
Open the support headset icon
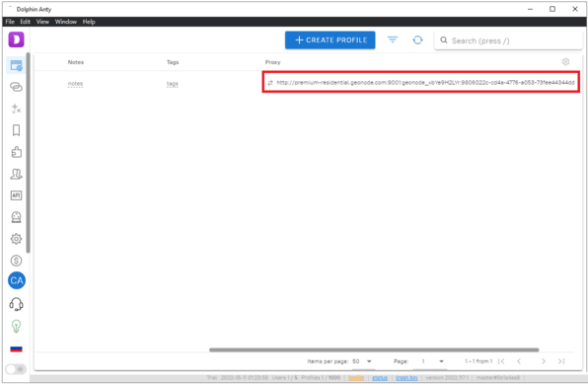pos(16,304)
